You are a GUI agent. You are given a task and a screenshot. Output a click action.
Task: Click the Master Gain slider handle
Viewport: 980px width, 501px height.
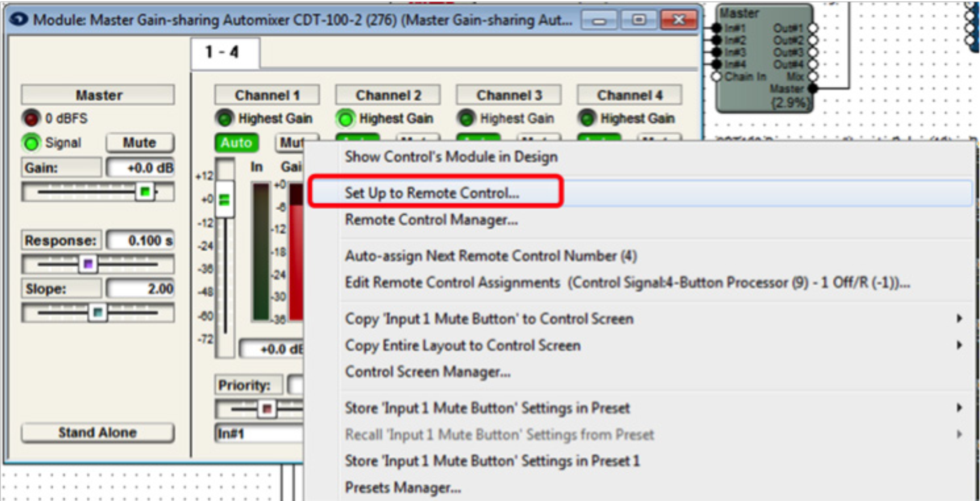tap(145, 192)
